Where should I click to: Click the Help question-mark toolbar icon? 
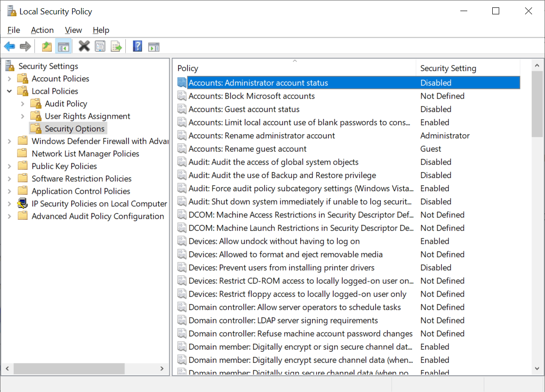coord(137,46)
